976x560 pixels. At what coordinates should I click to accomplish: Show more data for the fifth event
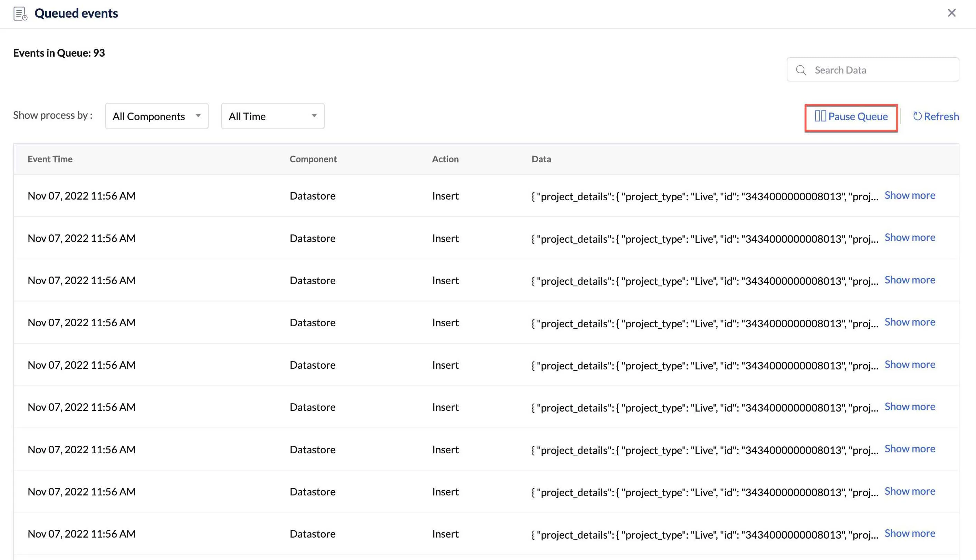click(910, 364)
